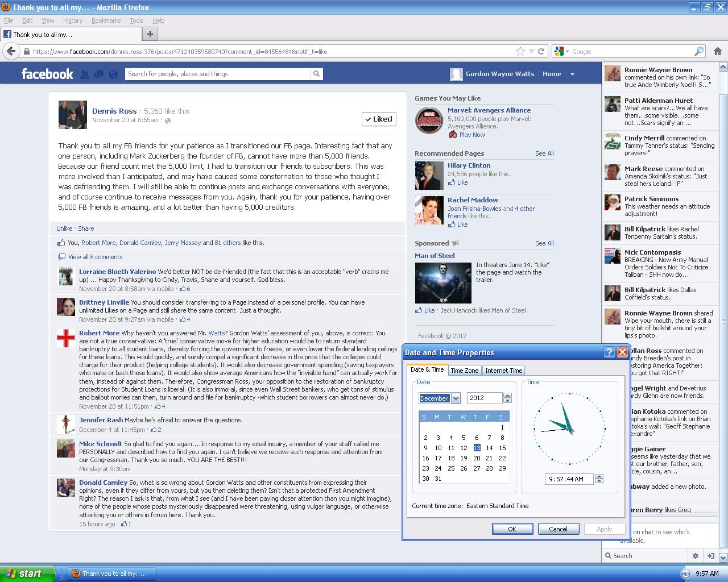Click the year field showing 2012
Viewport: 728px width, 582px height.
(485, 398)
